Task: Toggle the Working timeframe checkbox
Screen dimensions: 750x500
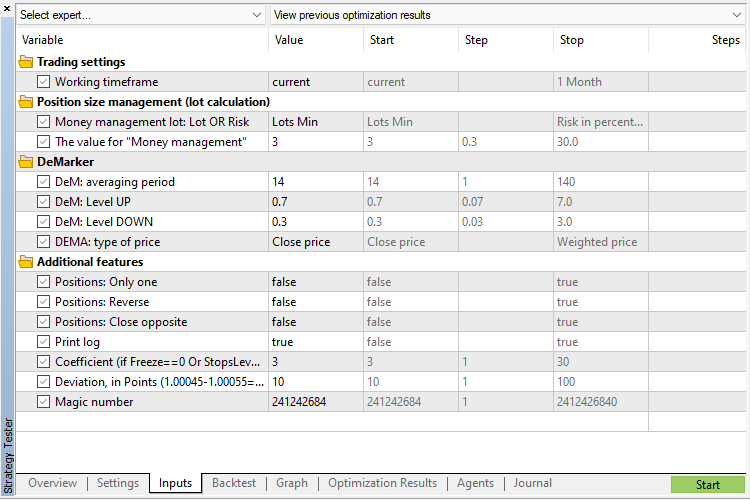Action: (43, 82)
